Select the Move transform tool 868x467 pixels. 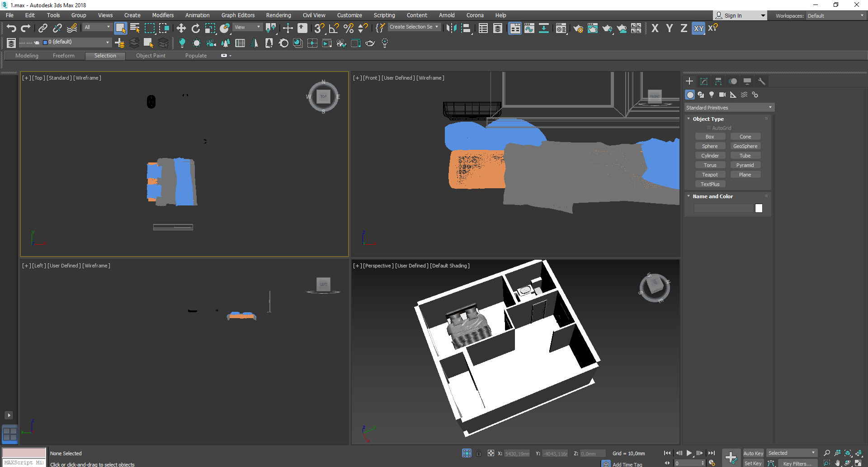(x=181, y=29)
